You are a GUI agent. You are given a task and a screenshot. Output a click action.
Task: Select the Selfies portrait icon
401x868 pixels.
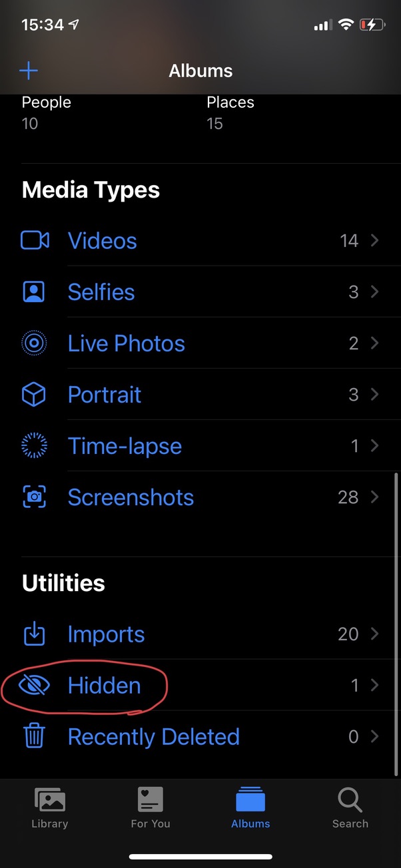(34, 292)
